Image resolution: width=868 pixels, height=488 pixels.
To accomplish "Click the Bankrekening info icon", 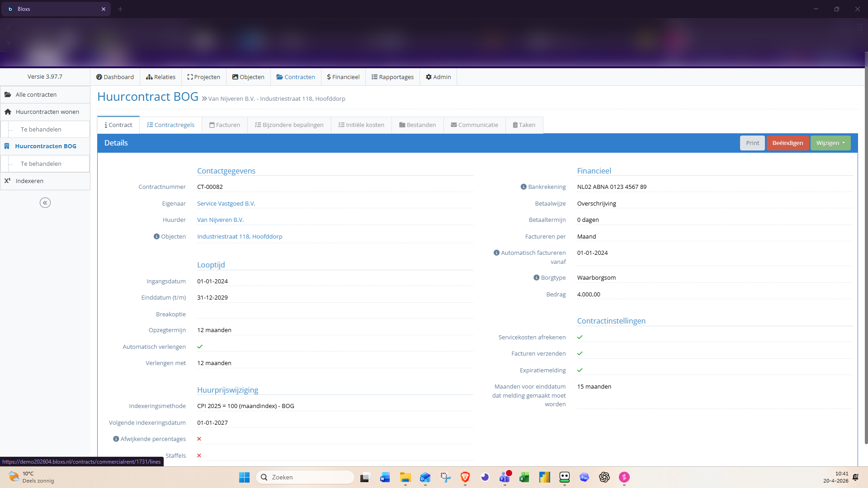I will pos(524,187).
